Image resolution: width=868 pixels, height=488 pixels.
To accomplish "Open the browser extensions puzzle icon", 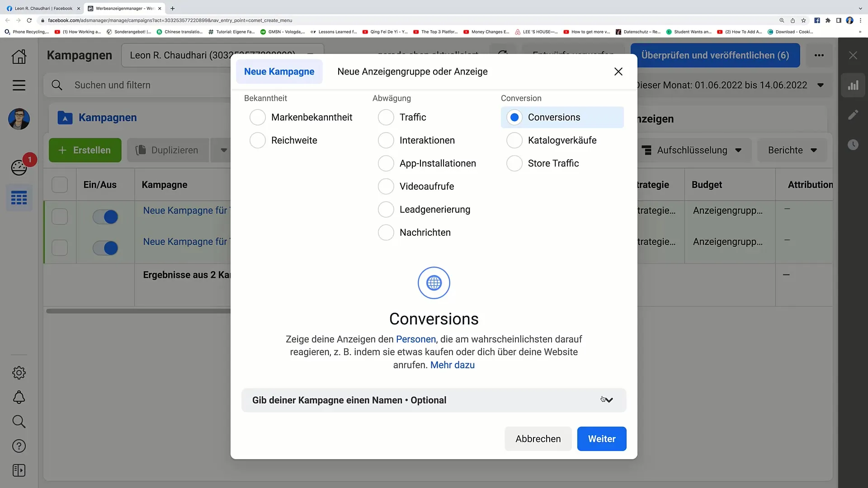I will [828, 20].
